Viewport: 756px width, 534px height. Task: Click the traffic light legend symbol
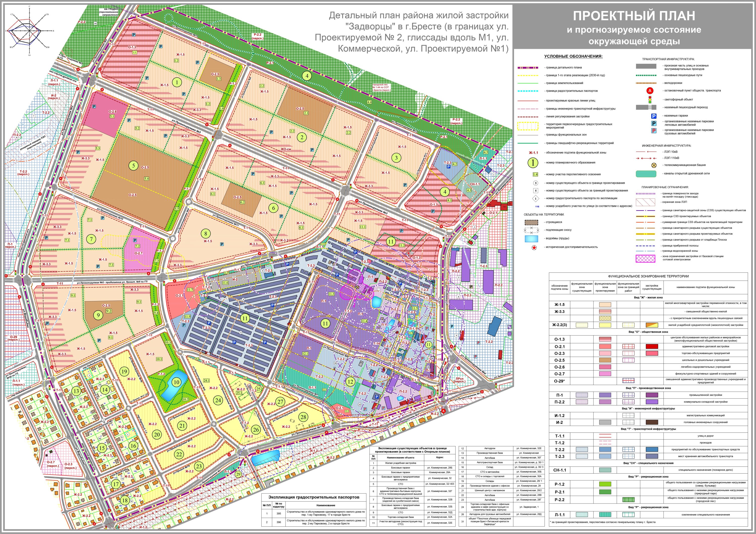[650, 99]
